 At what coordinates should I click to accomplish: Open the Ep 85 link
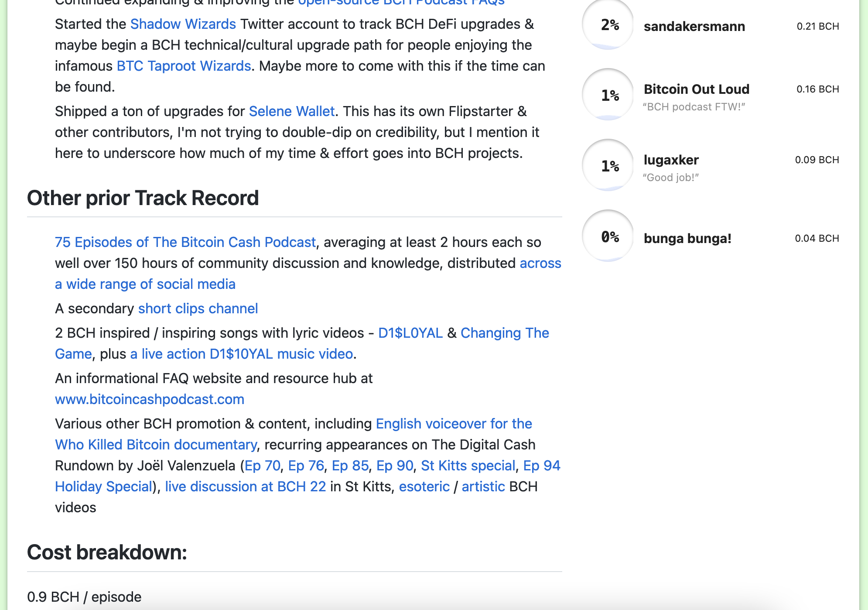(350, 466)
